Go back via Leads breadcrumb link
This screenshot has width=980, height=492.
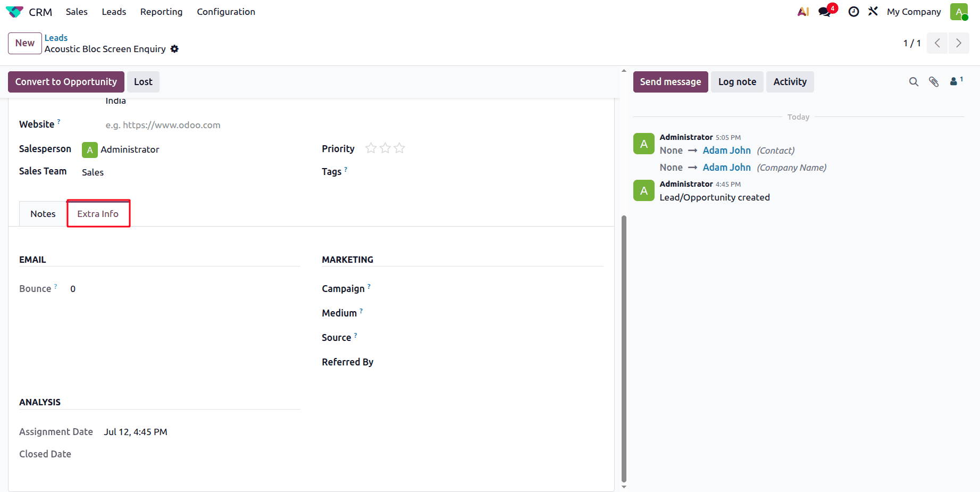click(x=56, y=38)
